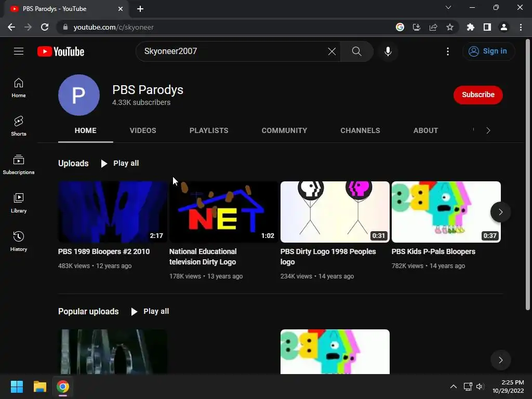Screen dimensions: 532x399
Task: Start voice search with microphone
Action: [388, 51]
